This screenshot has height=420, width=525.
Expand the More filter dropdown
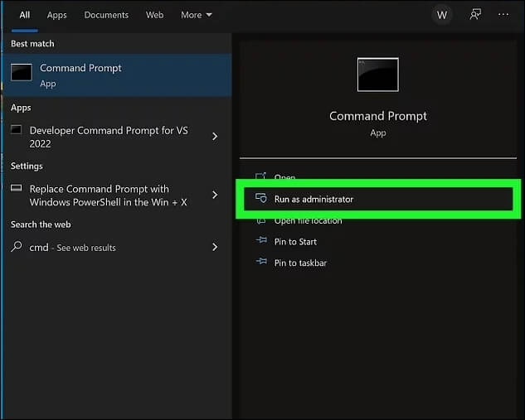click(x=197, y=15)
